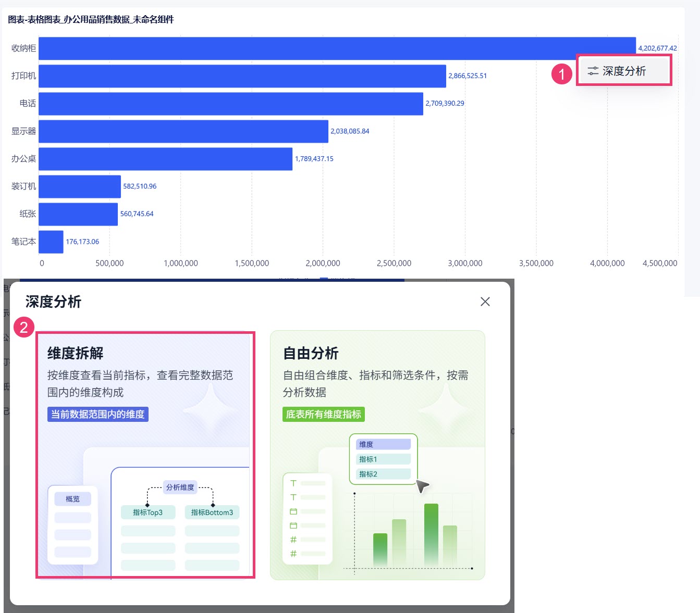Select the 笔记本 bar in the chart
Viewport: 700px width, 613px height.
pos(51,242)
